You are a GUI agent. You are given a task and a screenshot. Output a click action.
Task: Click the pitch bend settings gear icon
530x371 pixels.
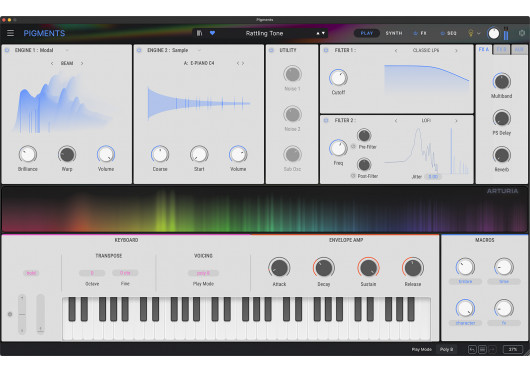10,314
